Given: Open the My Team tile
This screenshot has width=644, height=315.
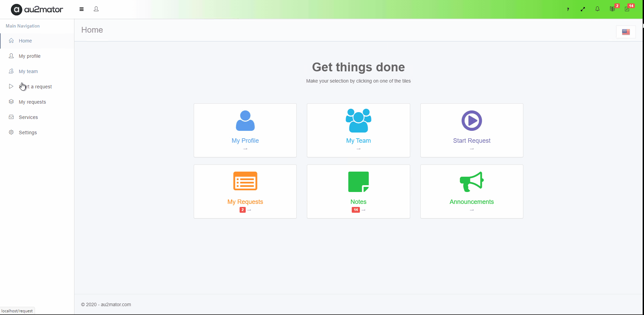Looking at the screenshot, I should [358, 130].
